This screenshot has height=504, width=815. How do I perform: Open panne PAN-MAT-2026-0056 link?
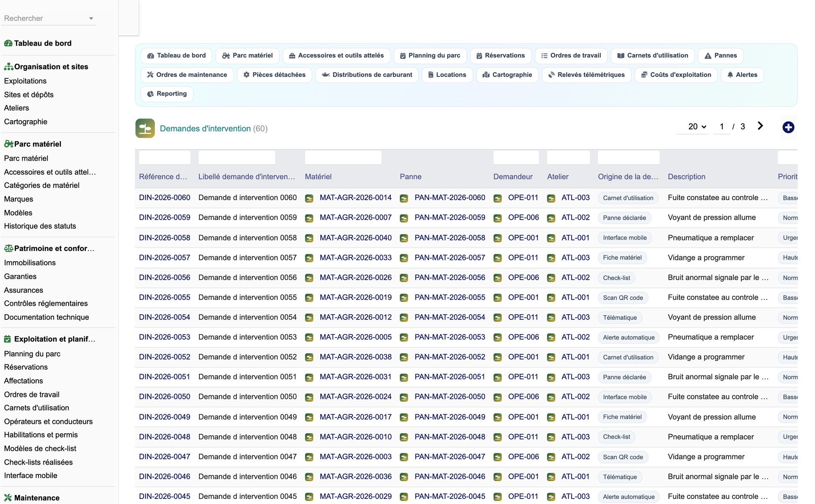pos(450,278)
